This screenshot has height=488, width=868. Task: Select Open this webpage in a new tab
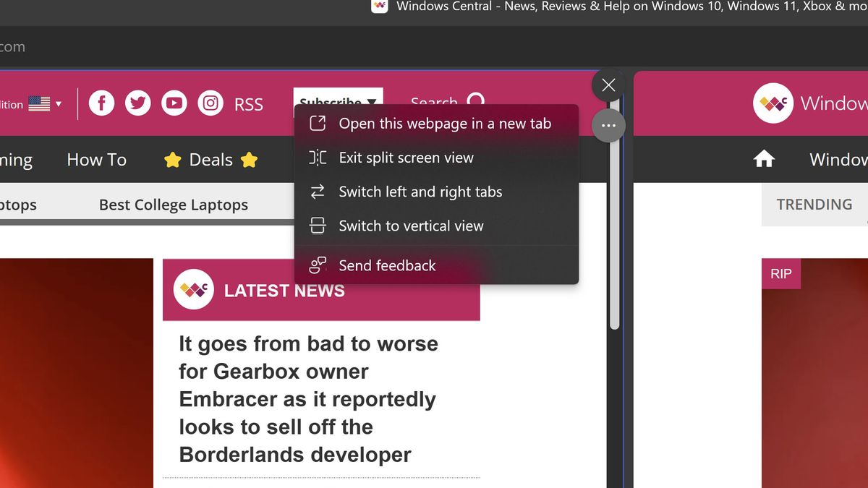tap(446, 124)
